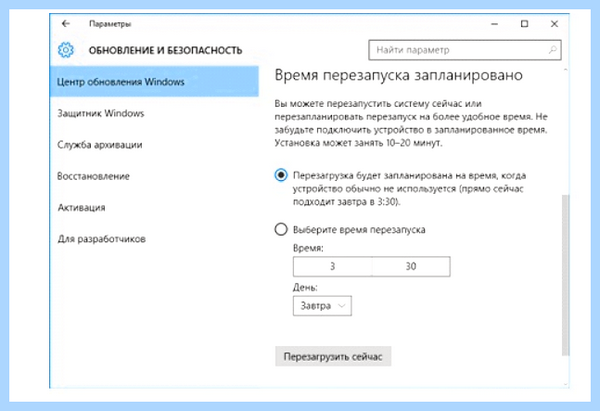Click the 'Параметры' window title text

click(110, 24)
